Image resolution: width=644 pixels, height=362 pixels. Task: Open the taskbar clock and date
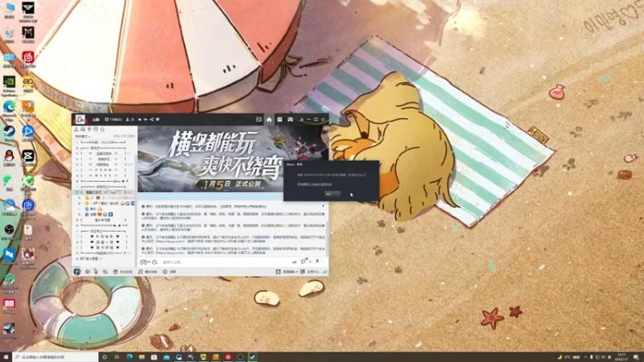pyautogui.click(x=622, y=357)
